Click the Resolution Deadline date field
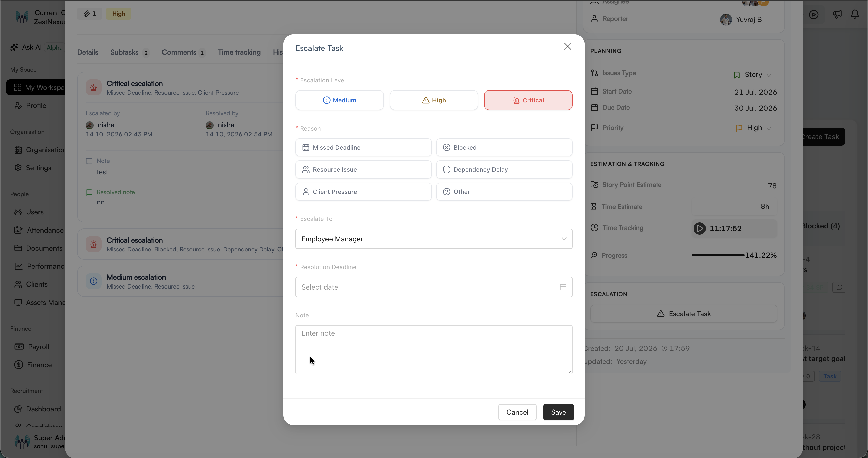This screenshot has width=868, height=458. (434, 287)
